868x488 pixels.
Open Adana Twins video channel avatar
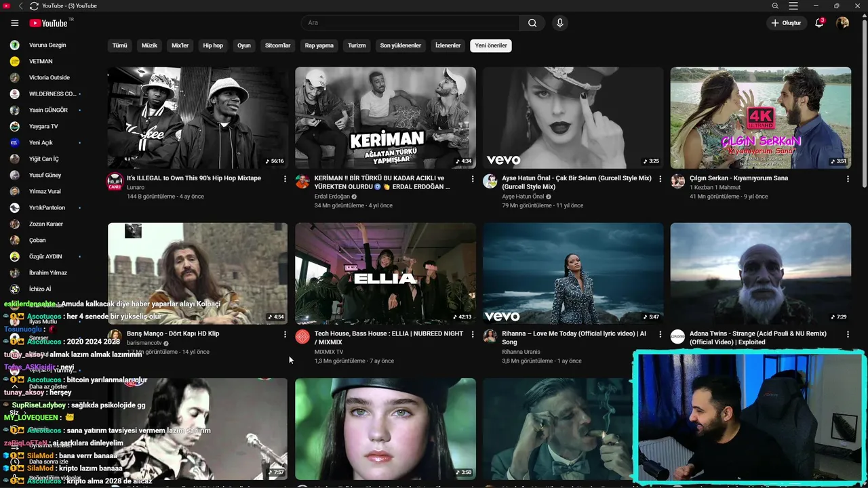click(x=677, y=336)
